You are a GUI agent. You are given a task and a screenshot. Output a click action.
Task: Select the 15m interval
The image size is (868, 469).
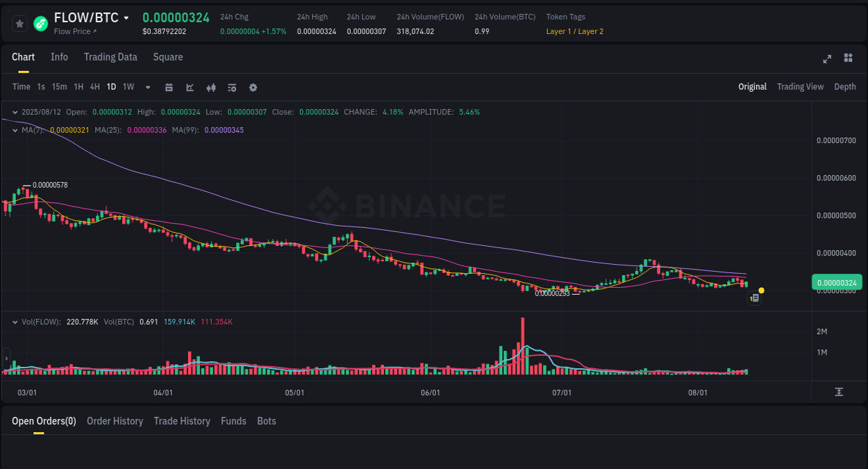tap(59, 87)
